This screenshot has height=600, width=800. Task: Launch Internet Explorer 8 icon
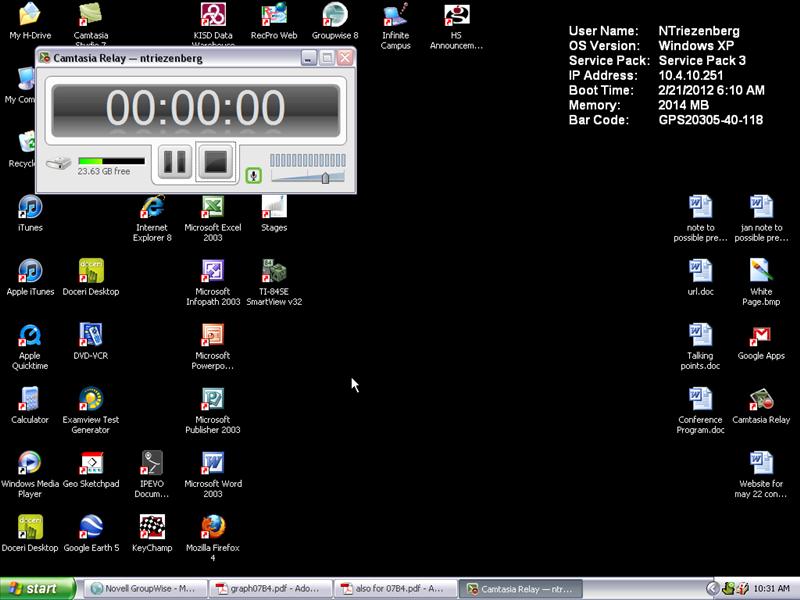(x=152, y=218)
